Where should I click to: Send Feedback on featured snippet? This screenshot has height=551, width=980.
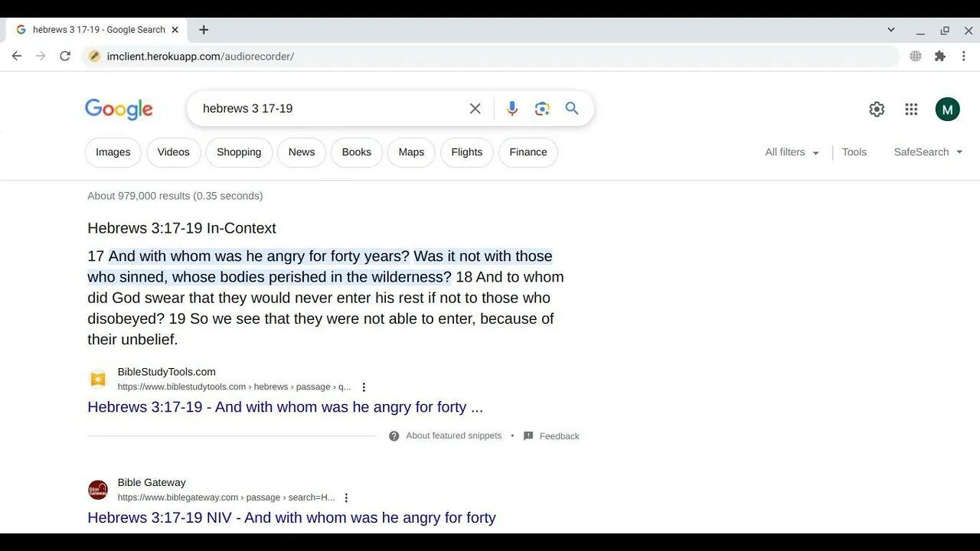[551, 436]
